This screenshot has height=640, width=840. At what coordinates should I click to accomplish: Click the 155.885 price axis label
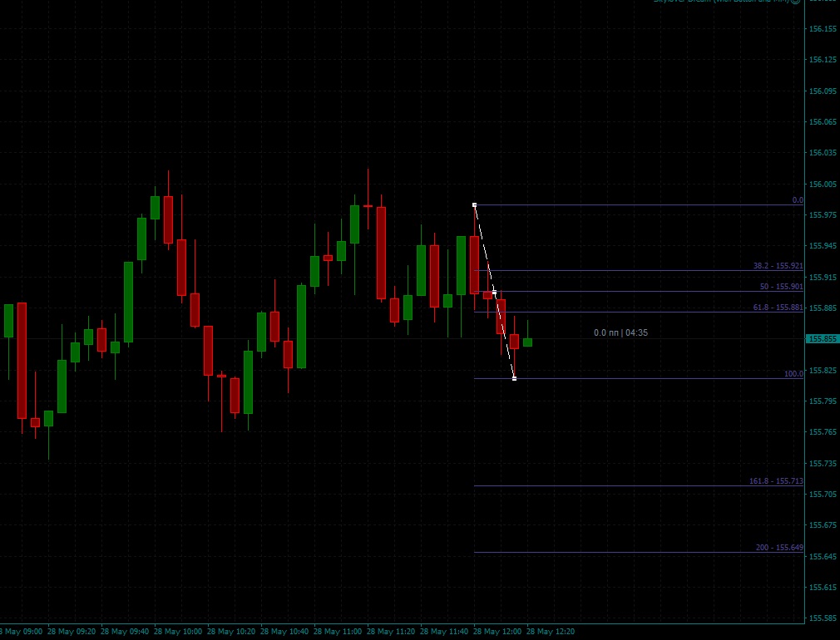[x=823, y=308]
